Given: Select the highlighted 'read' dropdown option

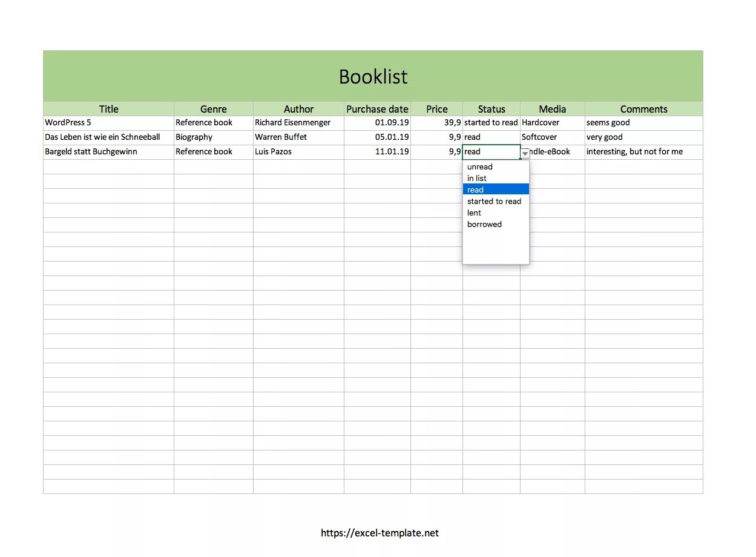Looking at the screenshot, I should click(x=496, y=190).
